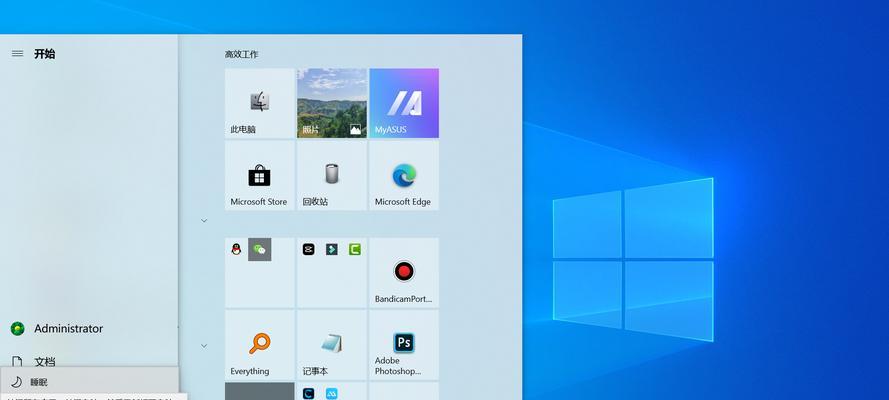Click the green Administrator avatar icon

tap(18, 329)
